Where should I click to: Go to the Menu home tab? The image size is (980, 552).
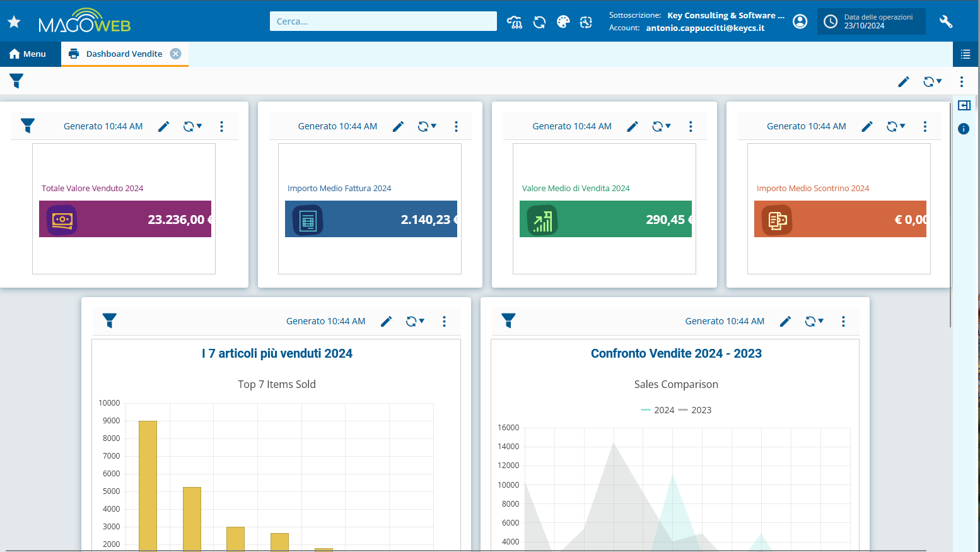coord(28,54)
